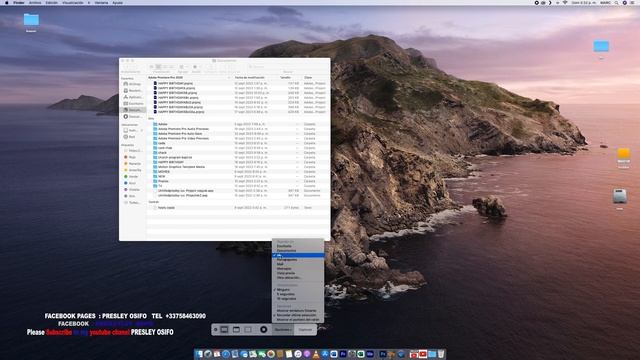640x360 pixels.
Task: Select capture entire screen icon in screenshot toolbar
Action: pyautogui.click(x=224, y=329)
